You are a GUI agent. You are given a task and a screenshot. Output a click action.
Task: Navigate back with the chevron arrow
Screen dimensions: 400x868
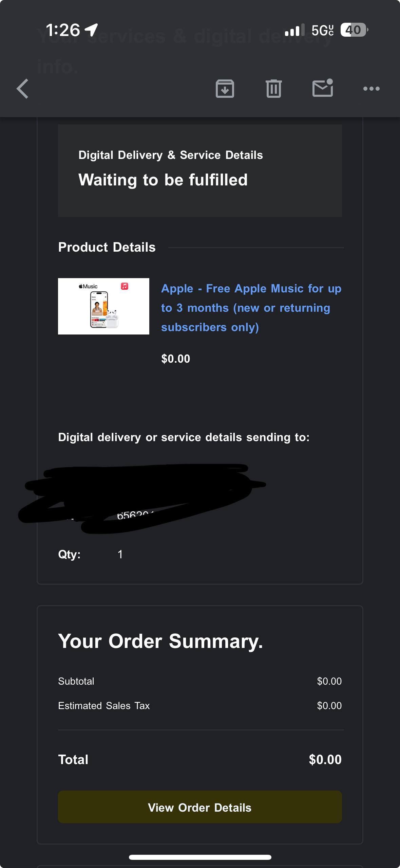[22, 89]
